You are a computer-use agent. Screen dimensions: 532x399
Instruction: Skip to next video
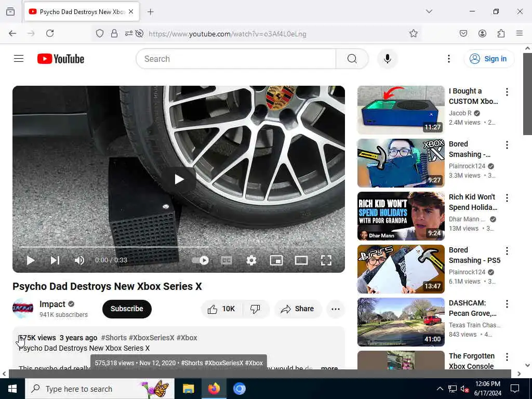pos(55,260)
